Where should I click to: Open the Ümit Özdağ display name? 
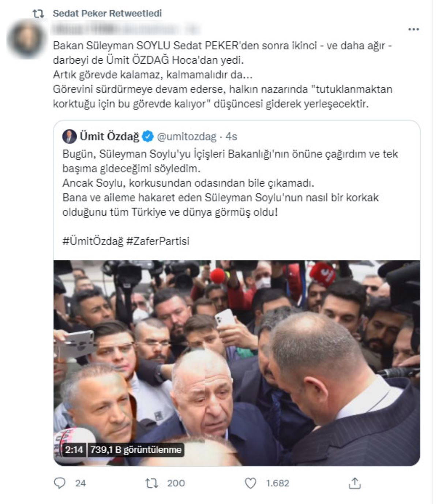click(109, 137)
